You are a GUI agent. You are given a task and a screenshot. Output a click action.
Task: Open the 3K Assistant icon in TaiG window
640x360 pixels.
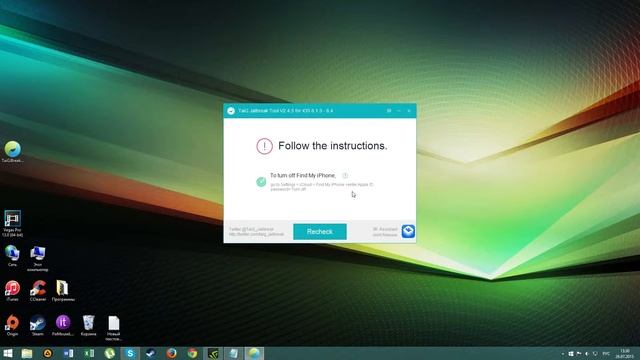coord(408,231)
